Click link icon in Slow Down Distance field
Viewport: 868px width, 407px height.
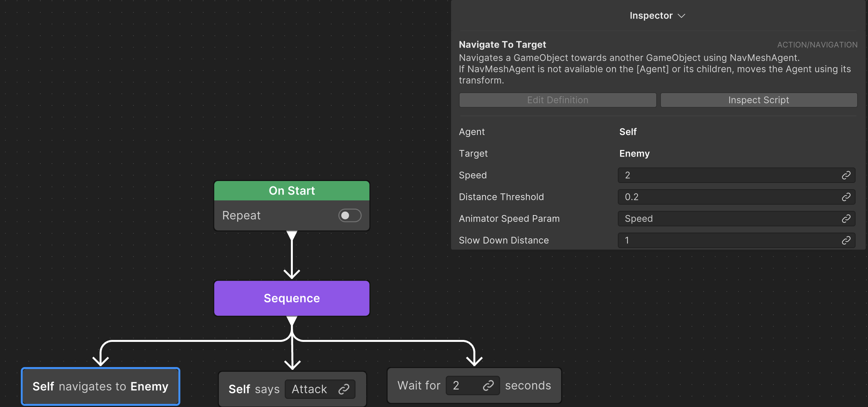(846, 240)
